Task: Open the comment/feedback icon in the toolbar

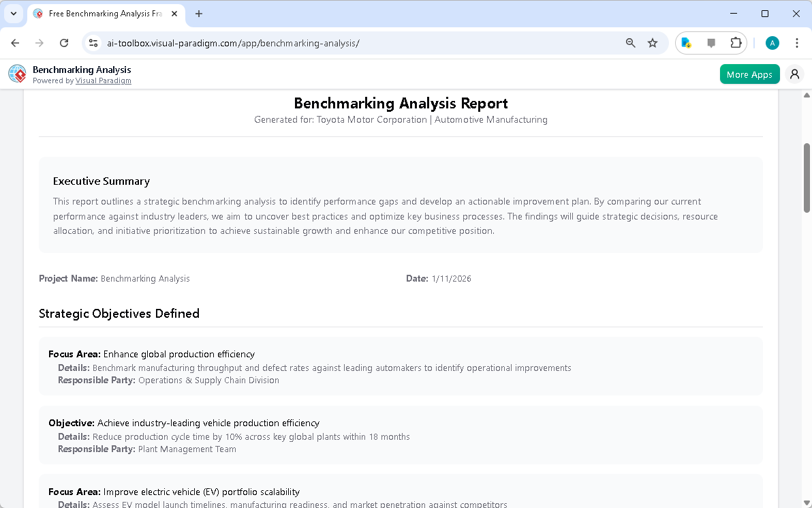Action: (x=710, y=42)
